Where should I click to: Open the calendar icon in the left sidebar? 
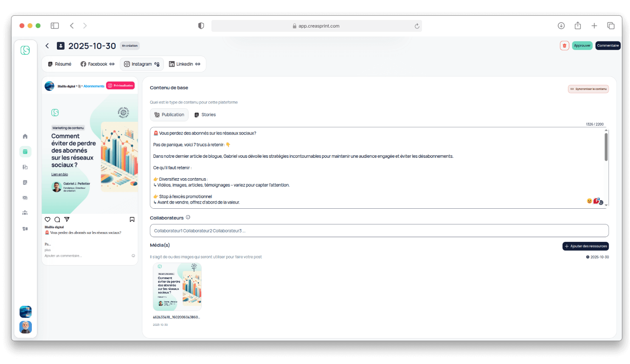[x=25, y=151]
